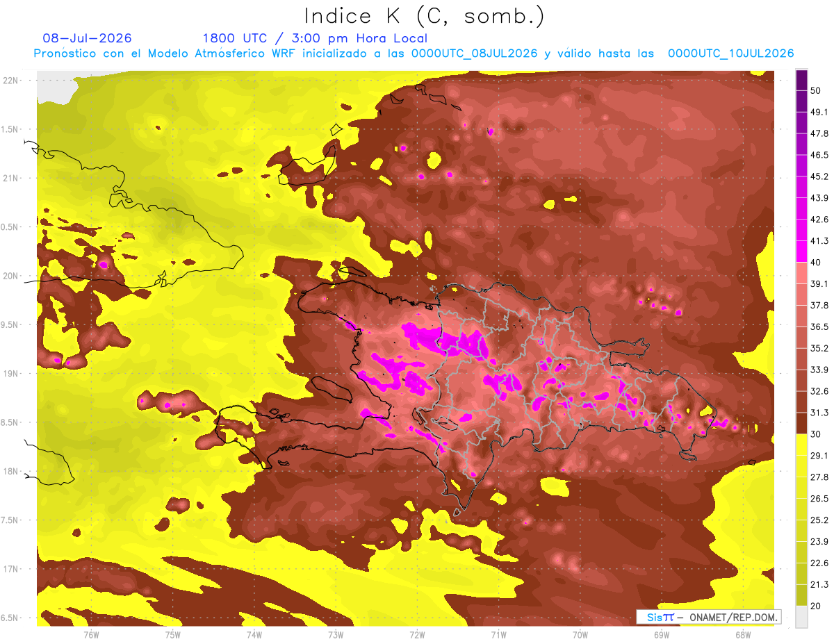Image resolution: width=834 pixels, height=644 pixels.
Task: Click the "50" colorbar label
Action: coord(817,91)
